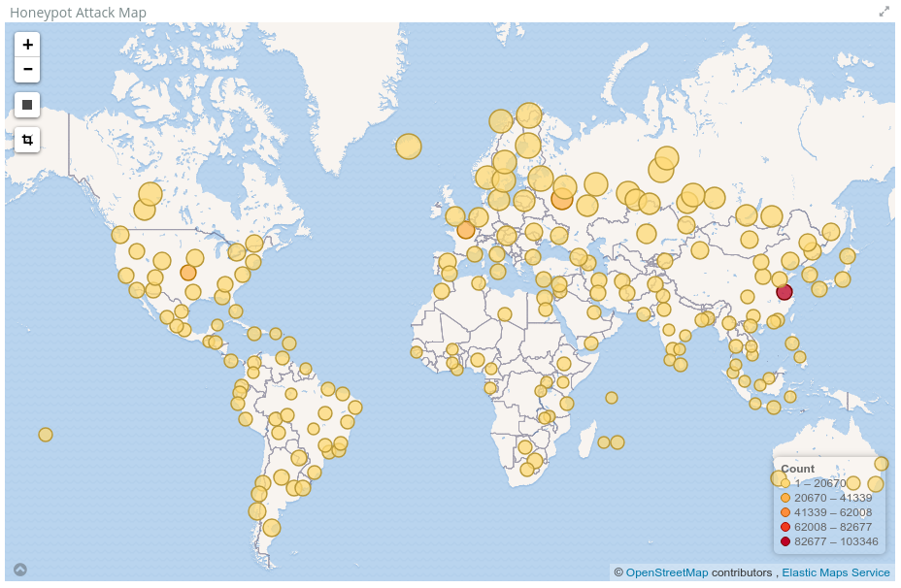The image size is (901, 588).
Task: Click the 62008 – 82677 legend swatch
Action: coord(785,527)
